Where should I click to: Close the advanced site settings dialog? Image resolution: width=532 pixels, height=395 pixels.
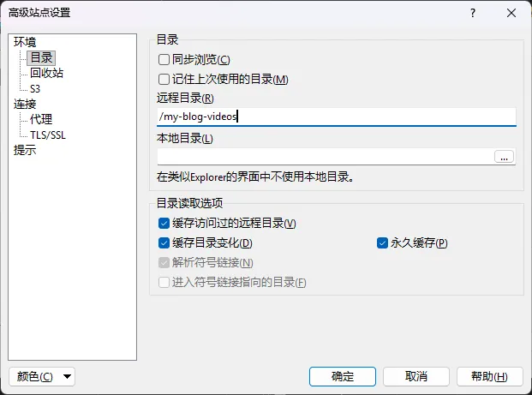(511, 12)
